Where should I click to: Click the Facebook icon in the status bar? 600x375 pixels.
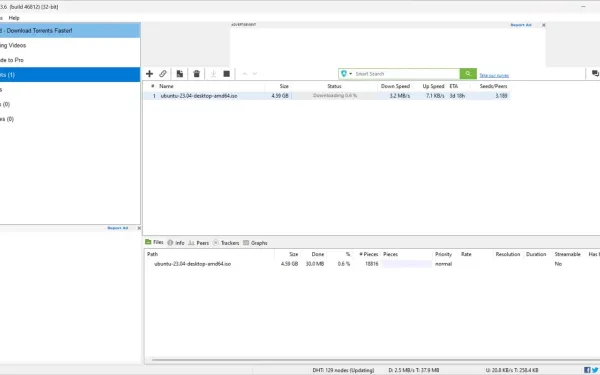pyautogui.click(x=587, y=370)
